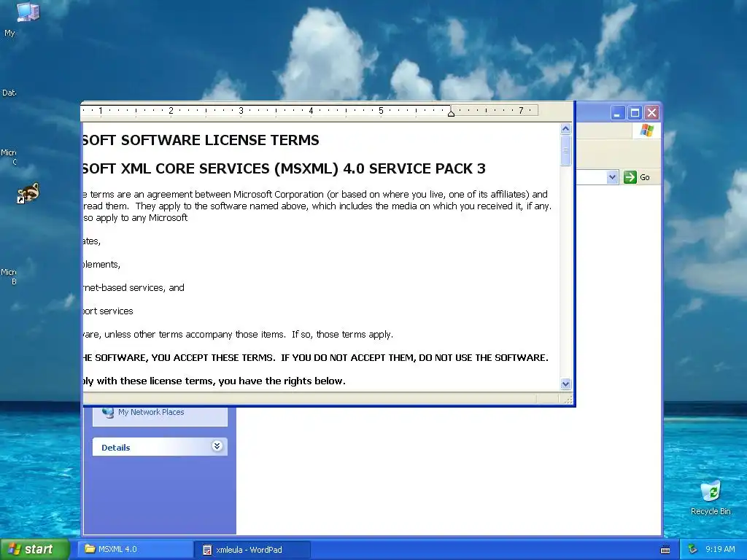Viewport: 747px width, 560px height.
Task: Switch to MSXML 4.0 folder on the taskbar
Action: tap(135, 549)
